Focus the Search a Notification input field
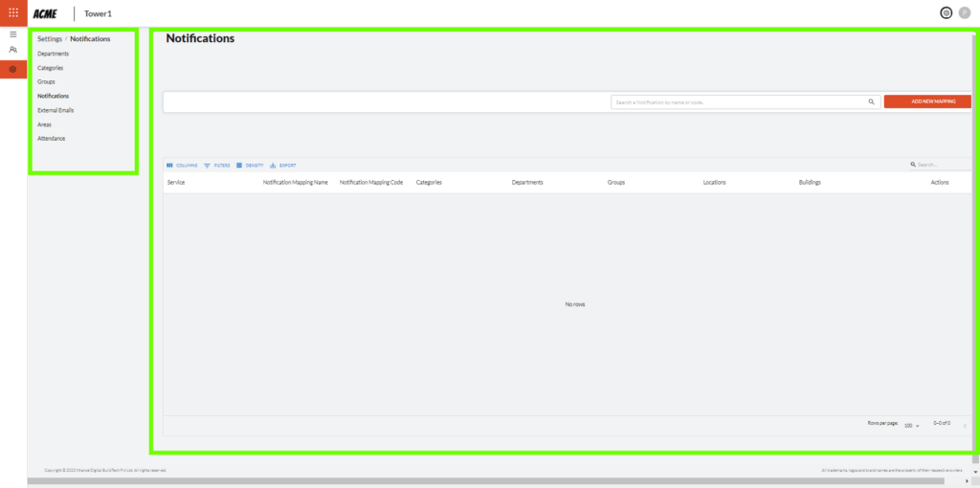This screenshot has height=488, width=980. tap(737, 101)
